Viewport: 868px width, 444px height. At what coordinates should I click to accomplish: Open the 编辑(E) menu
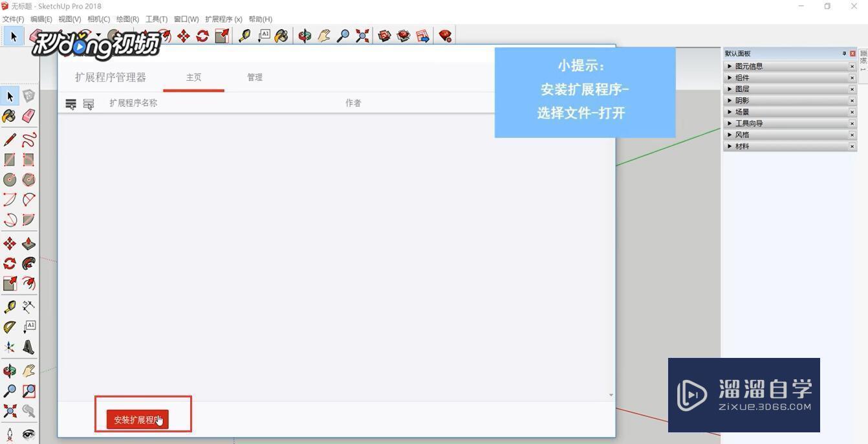41,19
